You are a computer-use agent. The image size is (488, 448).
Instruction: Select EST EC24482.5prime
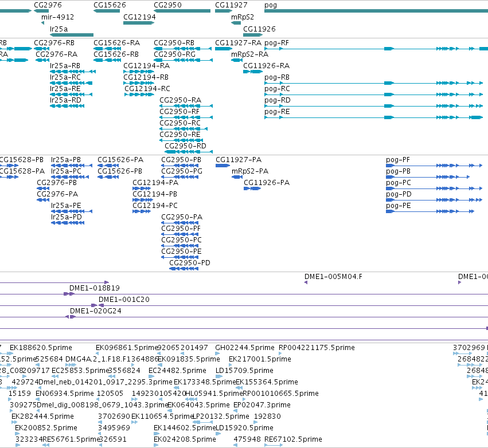pos(151,376)
